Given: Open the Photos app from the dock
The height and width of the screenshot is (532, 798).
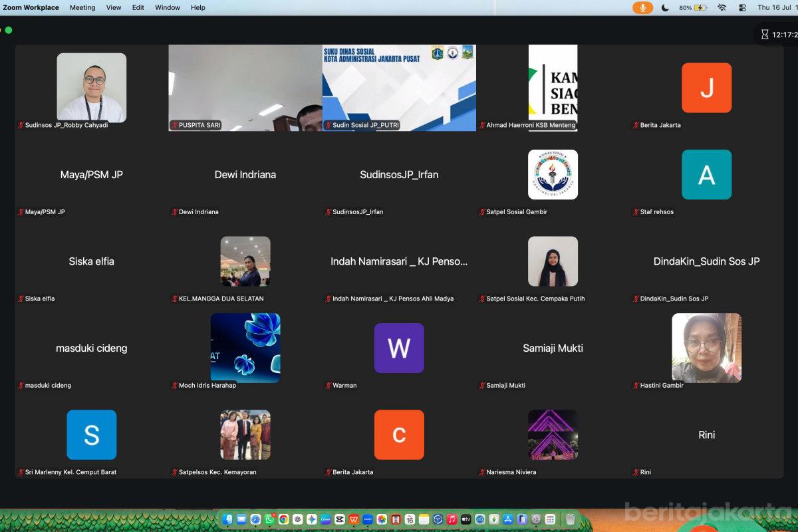Looking at the screenshot, I should pos(382,519).
